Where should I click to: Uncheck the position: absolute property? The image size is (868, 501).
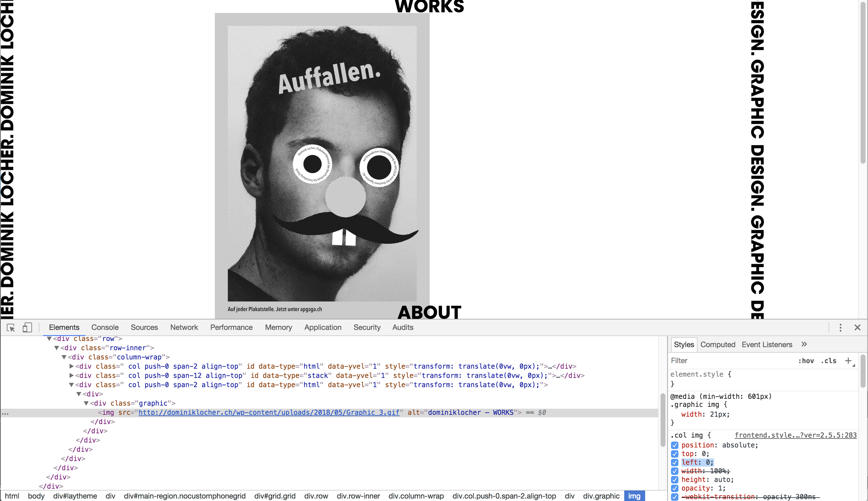(x=675, y=445)
